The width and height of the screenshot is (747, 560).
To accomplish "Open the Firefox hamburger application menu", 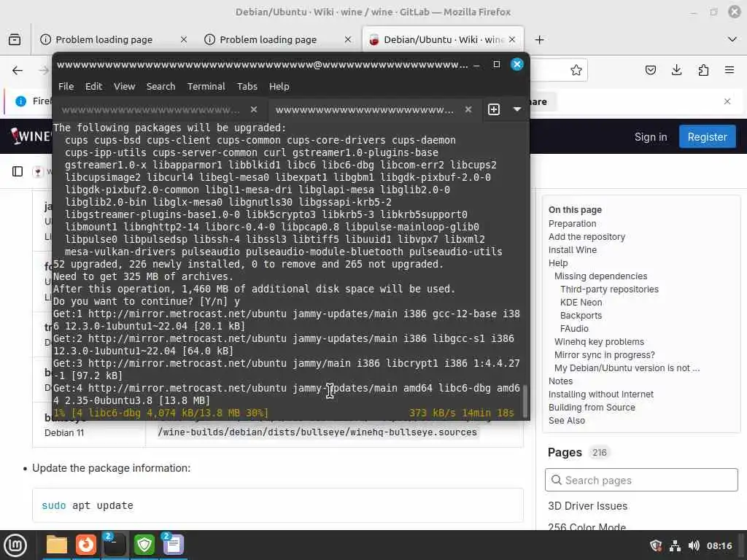I will pos(729,71).
